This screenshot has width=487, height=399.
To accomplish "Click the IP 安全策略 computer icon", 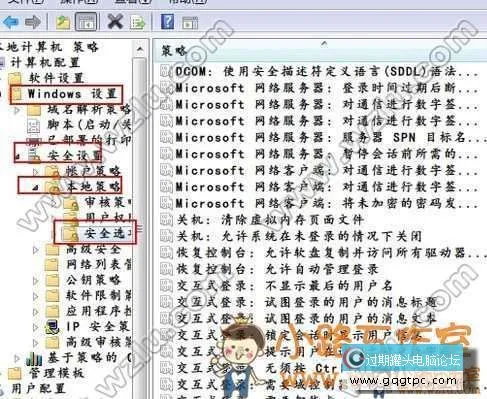I will tap(52, 327).
